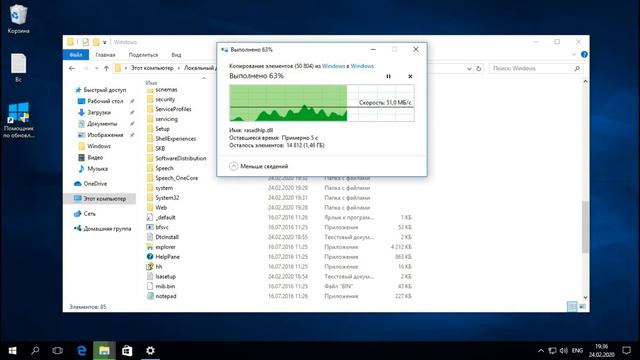Select the notepad application icon
This screenshot has width=640, height=360.
[x=150, y=296]
